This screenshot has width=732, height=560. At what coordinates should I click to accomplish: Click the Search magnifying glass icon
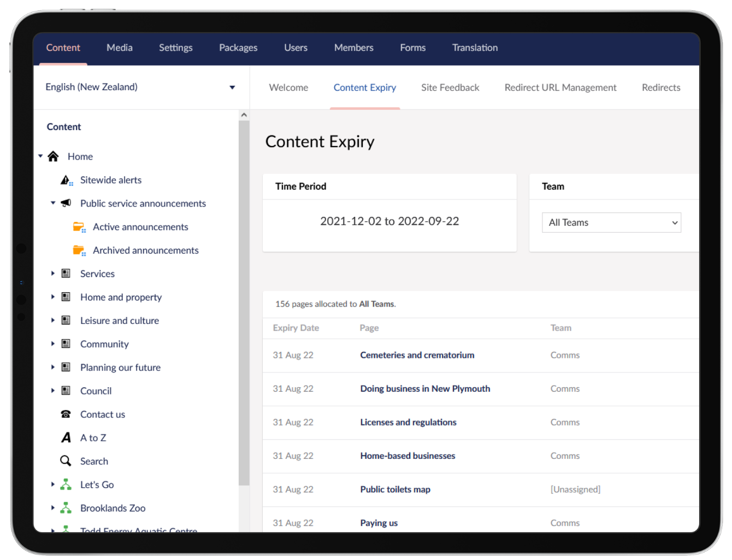(66, 461)
